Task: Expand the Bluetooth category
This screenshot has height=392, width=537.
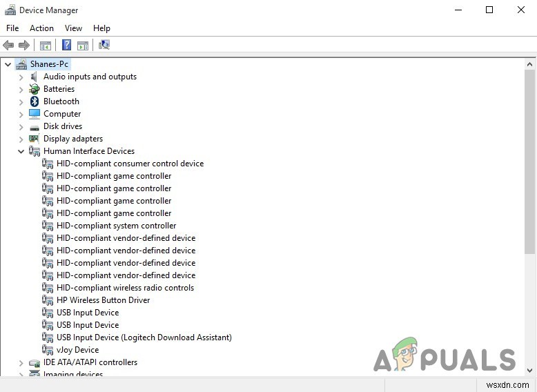Action: tap(21, 102)
